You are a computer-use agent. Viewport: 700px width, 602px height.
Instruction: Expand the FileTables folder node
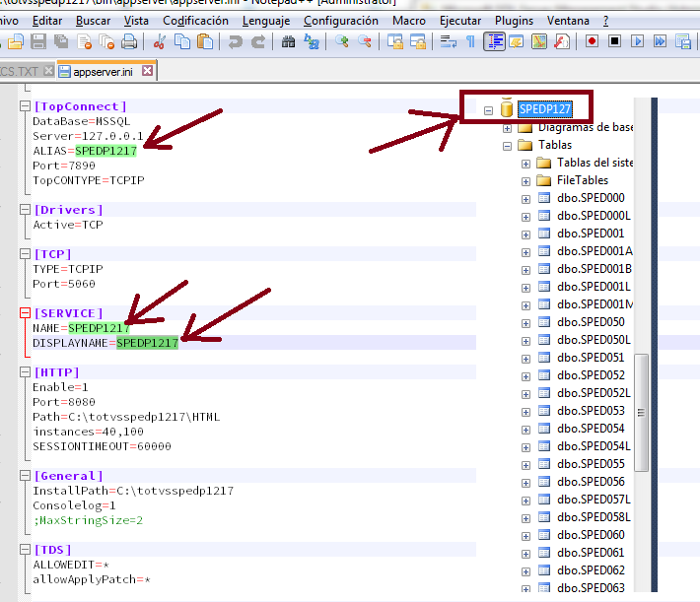[525, 181]
